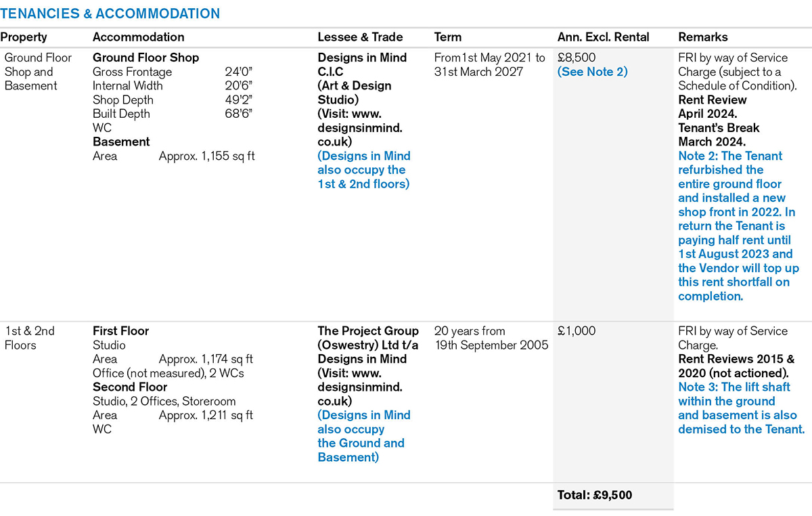The image size is (812, 516).
Task: Click the Term column header
Action: pyautogui.click(x=448, y=37)
